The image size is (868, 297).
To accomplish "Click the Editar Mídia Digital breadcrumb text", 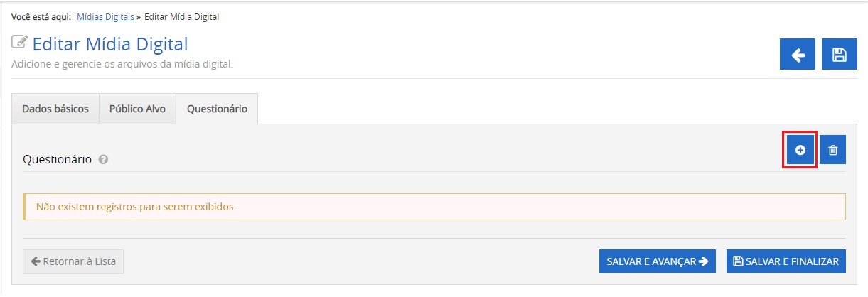I will pos(181,16).
